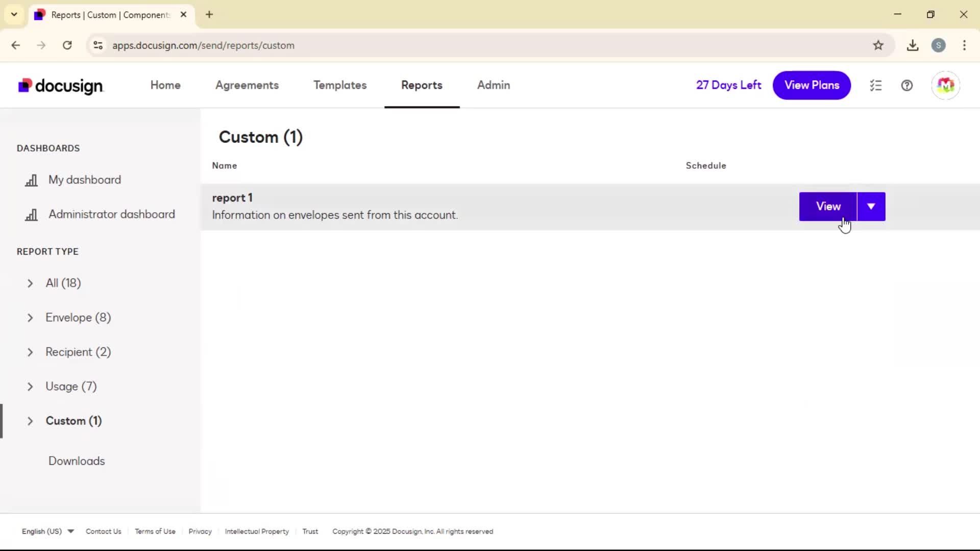The image size is (980, 551).
Task: Open the Agreements tab
Action: coord(247,85)
